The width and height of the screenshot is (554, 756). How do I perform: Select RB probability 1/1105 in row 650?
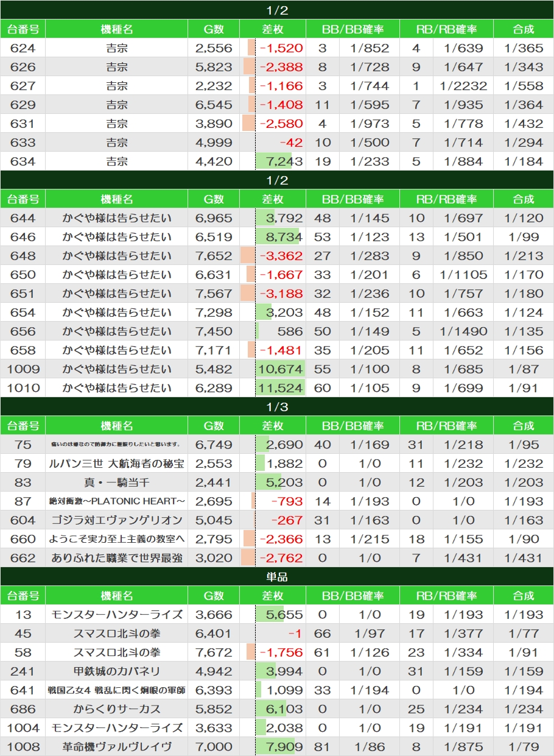463,275
